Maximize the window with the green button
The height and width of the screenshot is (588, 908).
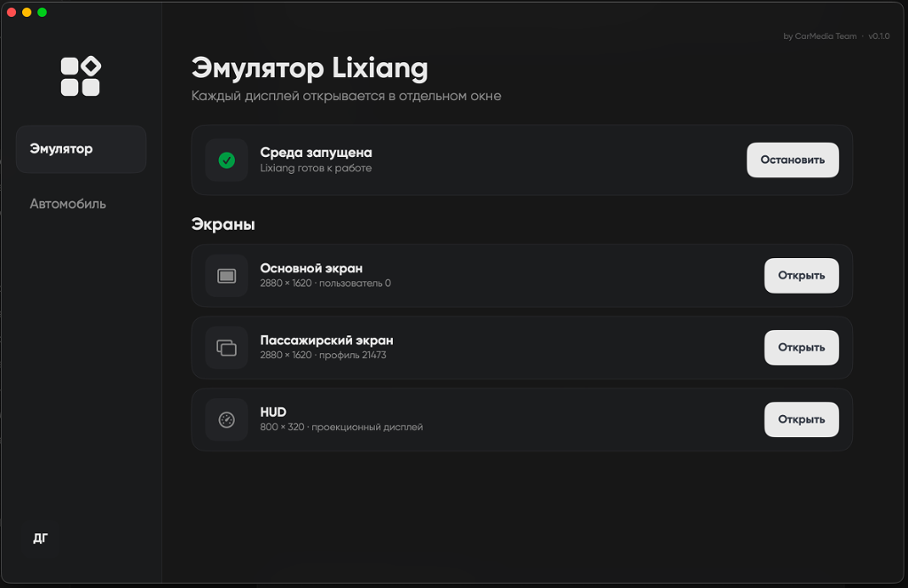click(x=43, y=12)
